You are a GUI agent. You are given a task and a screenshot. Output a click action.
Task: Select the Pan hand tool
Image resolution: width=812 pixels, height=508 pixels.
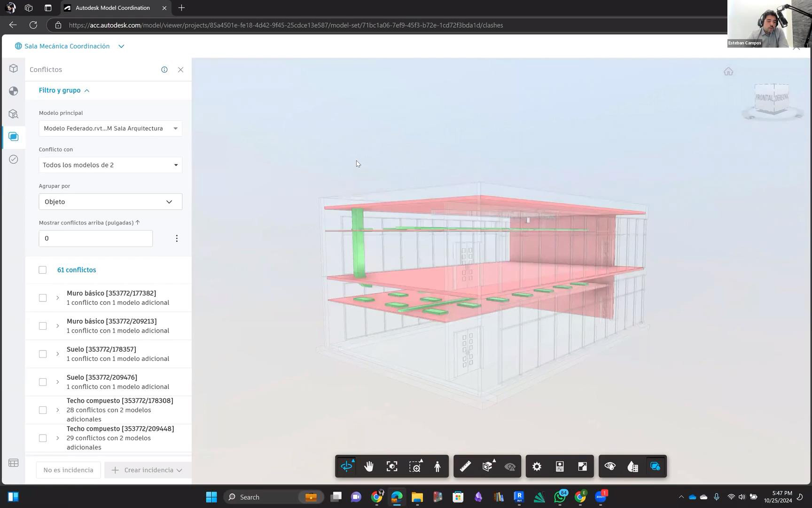pyautogui.click(x=369, y=467)
